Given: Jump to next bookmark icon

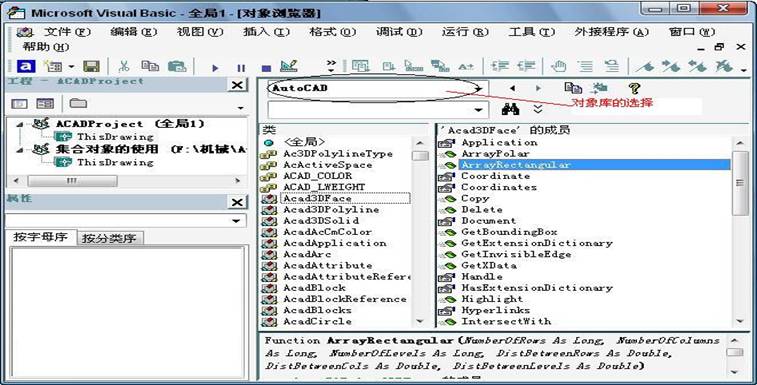Looking at the screenshot, I should click(x=671, y=66).
